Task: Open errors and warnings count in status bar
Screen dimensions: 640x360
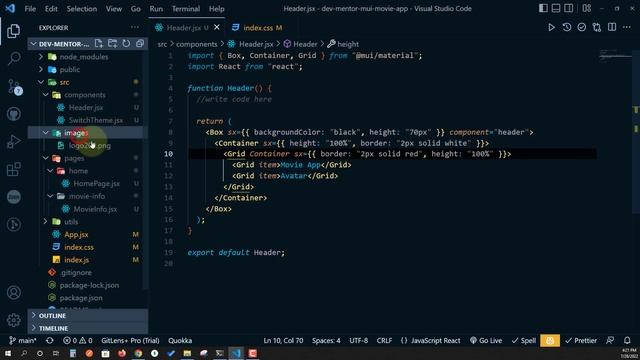Action: (78, 340)
